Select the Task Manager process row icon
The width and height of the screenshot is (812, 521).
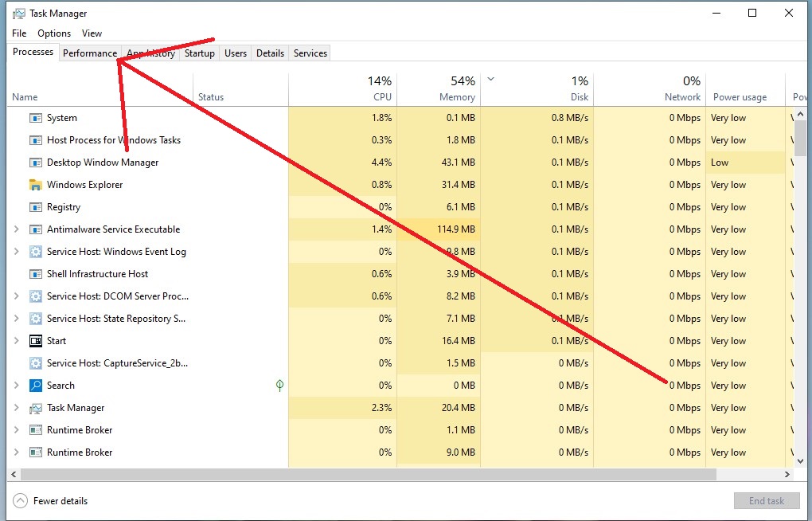[x=35, y=408]
